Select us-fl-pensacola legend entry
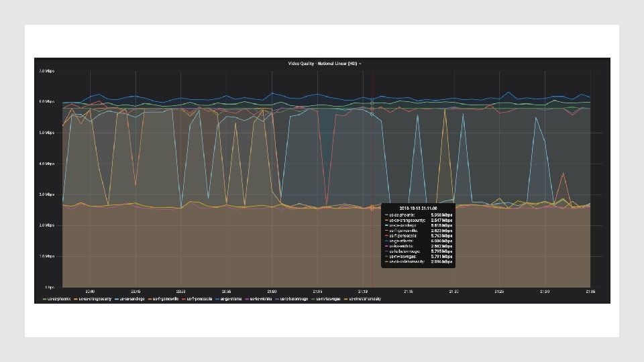 199,299
